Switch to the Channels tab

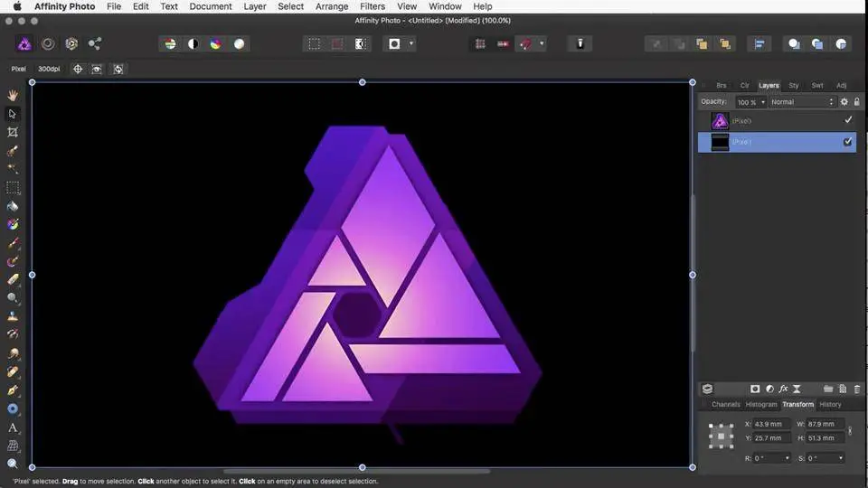[x=726, y=405]
